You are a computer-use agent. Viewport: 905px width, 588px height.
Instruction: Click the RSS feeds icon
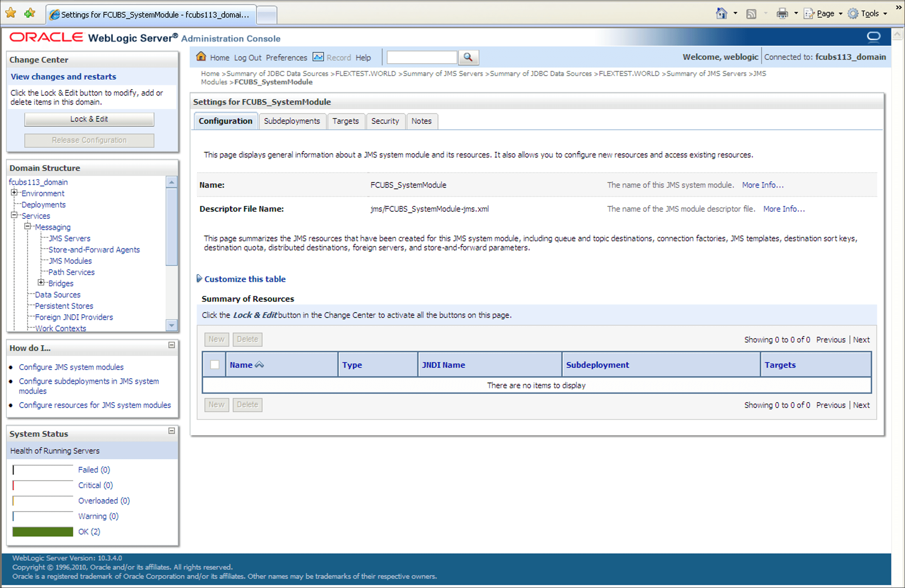pyautogui.click(x=751, y=14)
